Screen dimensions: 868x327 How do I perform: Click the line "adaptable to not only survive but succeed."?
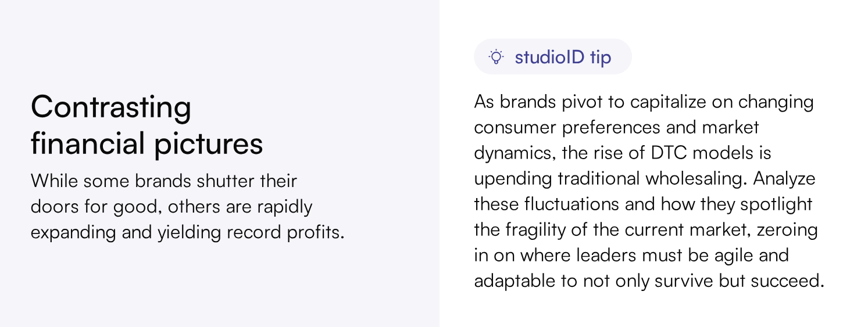tap(649, 281)
